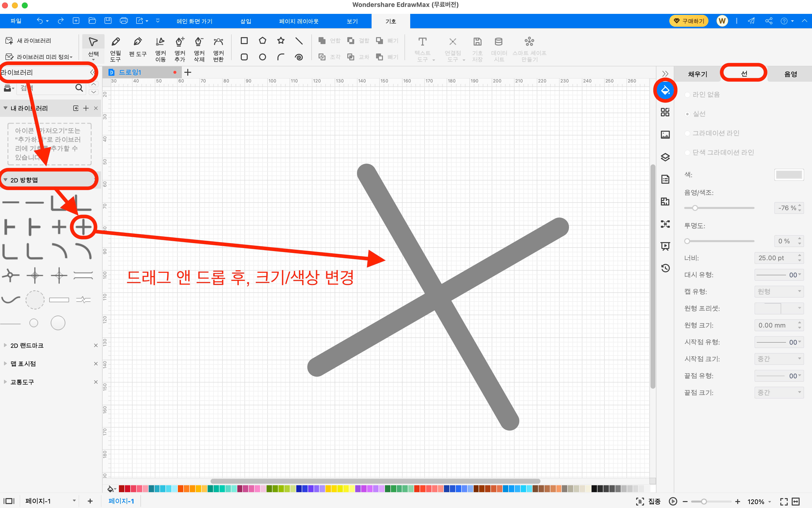Viewport: 812px width, 508px height.
Task: Open the End Size (끝점 크기) dropdown
Action: click(x=779, y=392)
